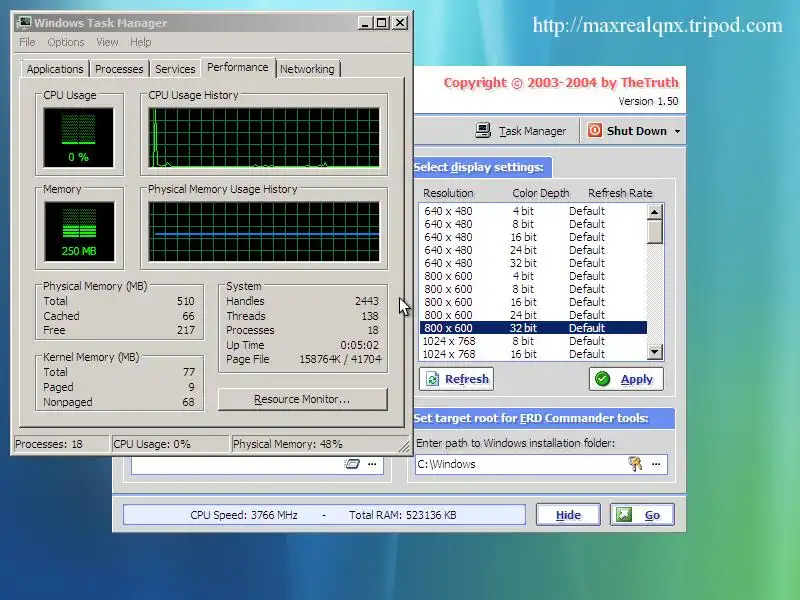The image size is (800, 600).
Task: Minimize the Windows Task Manager window
Action: (x=364, y=23)
